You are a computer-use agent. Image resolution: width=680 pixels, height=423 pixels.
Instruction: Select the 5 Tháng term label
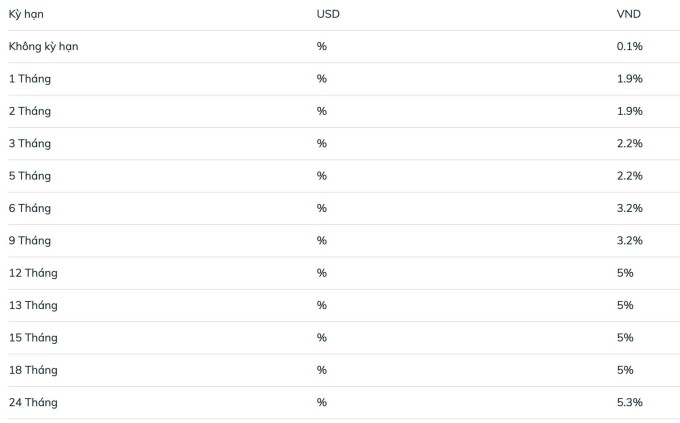point(30,176)
